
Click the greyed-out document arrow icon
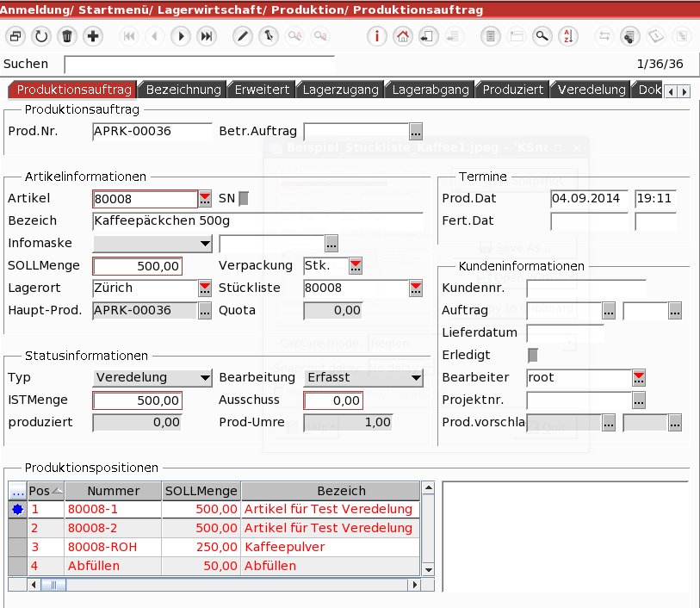pyautogui.click(x=454, y=36)
